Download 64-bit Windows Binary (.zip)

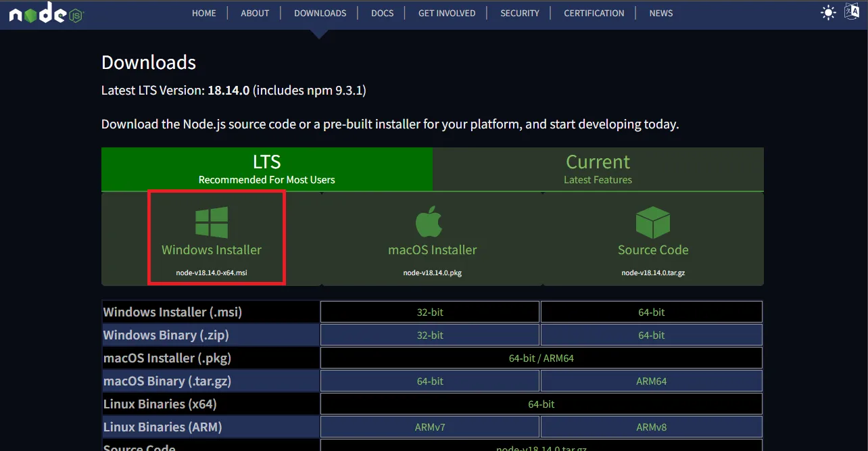651,335
